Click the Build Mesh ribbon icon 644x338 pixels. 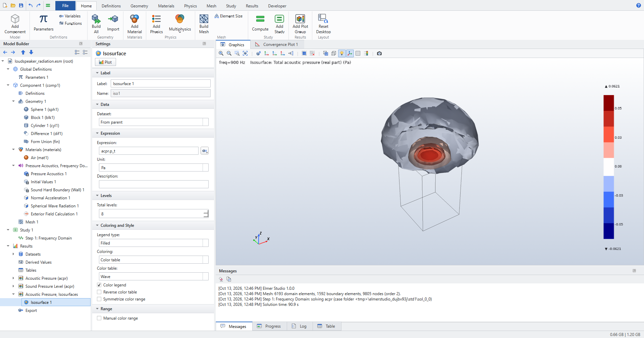click(204, 24)
